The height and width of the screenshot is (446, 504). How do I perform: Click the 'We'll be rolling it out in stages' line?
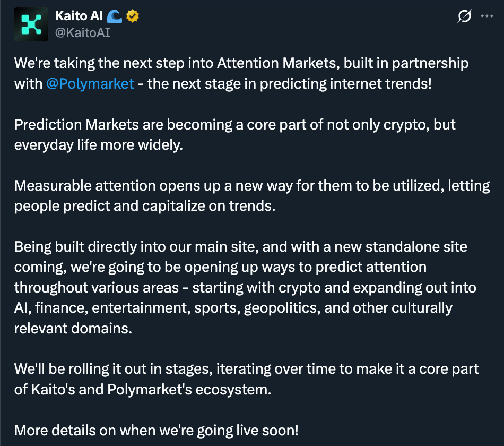(x=247, y=369)
